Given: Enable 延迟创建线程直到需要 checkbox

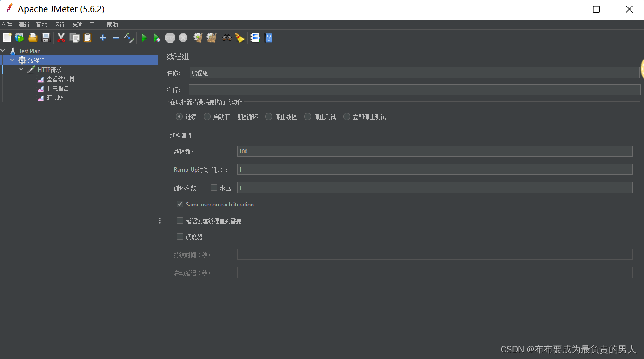Looking at the screenshot, I should [x=180, y=220].
